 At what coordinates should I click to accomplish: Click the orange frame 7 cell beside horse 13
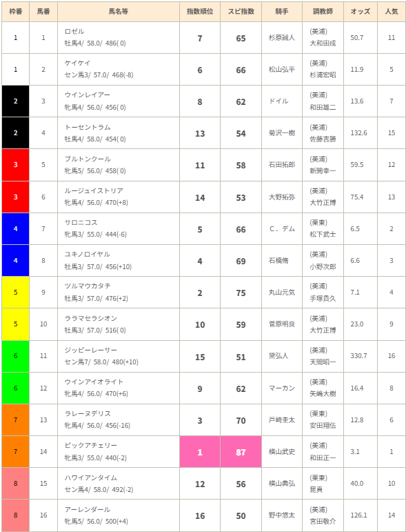pos(16,420)
